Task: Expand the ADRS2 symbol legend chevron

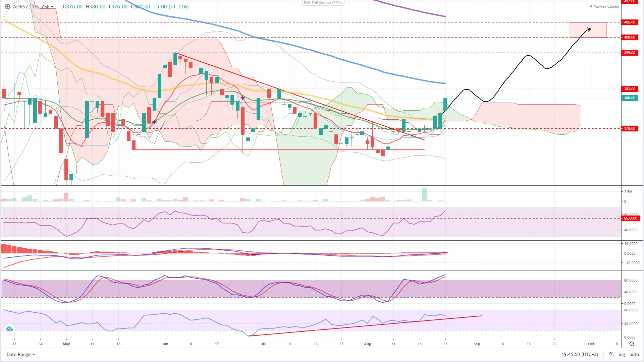Action: [52, 6]
